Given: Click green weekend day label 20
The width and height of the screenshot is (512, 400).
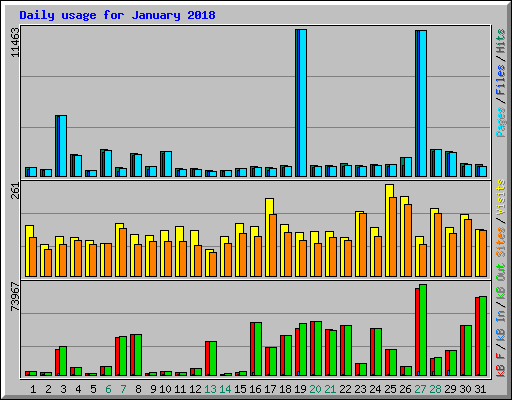Looking at the screenshot, I should click(315, 389).
